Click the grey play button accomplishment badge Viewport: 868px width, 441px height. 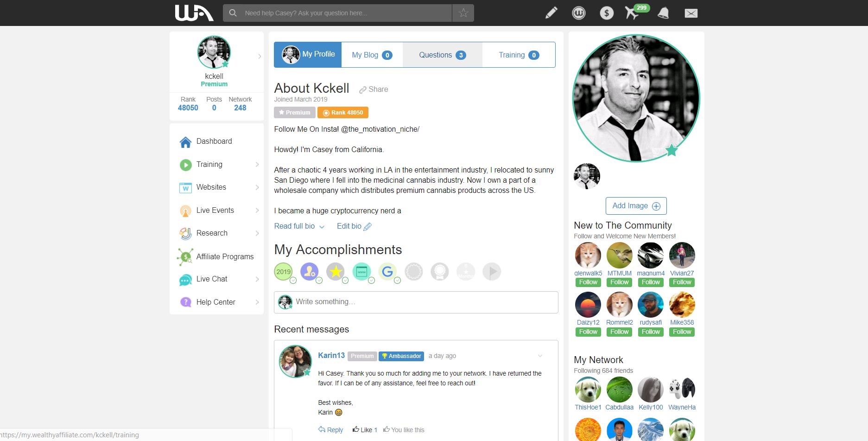[492, 272]
